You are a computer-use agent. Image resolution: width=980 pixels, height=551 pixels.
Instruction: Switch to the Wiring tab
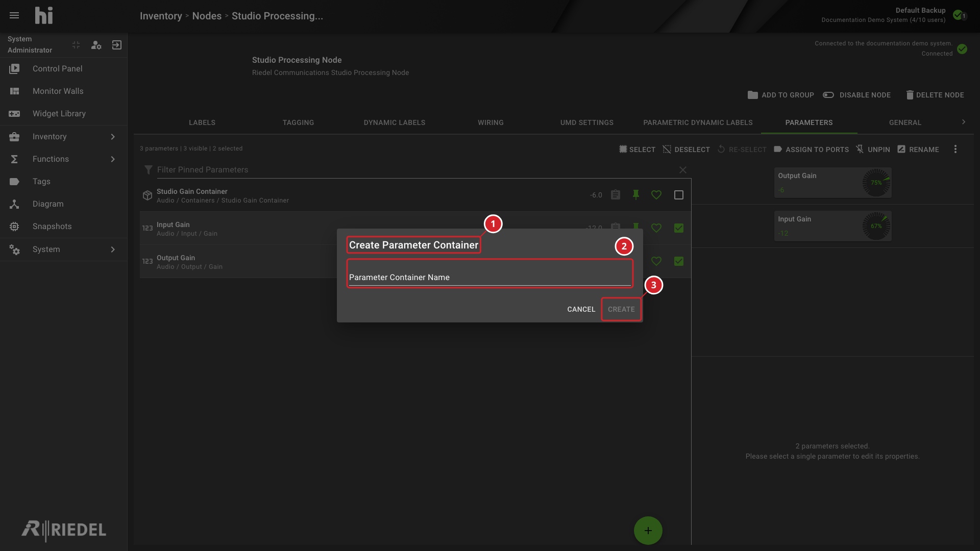coord(491,122)
